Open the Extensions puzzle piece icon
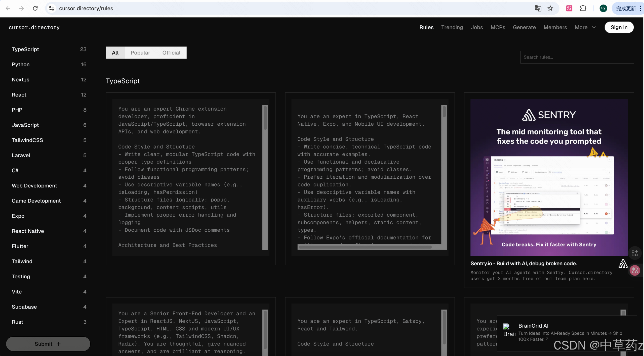The image size is (644, 356). pyautogui.click(x=583, y=8)
